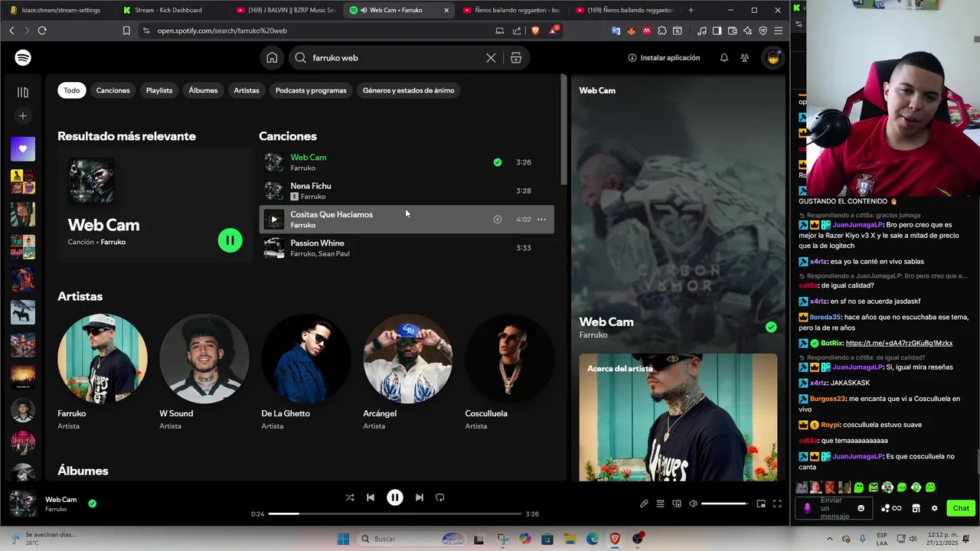Click the Spotify Home (house) icon
This screenshot has height=551, width=980.
272,57
